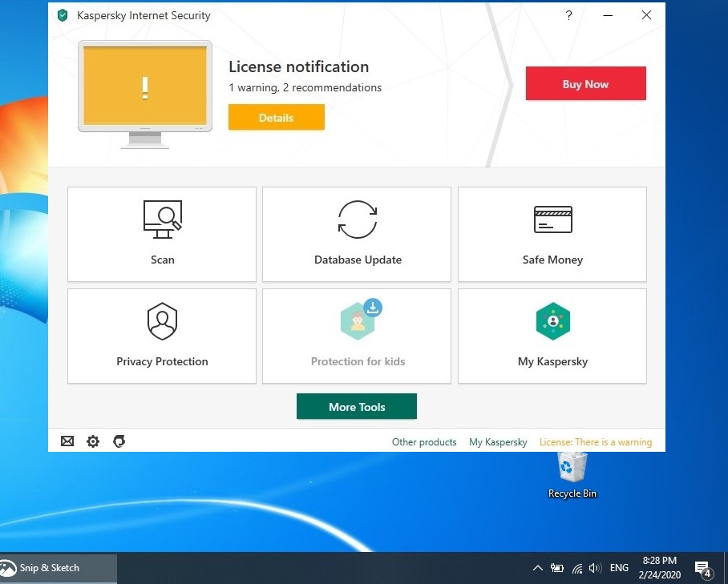The width and height of the screenshot is (728, 584).
Task: Select Protection for kids tile
Action: [x=357, y=336]
